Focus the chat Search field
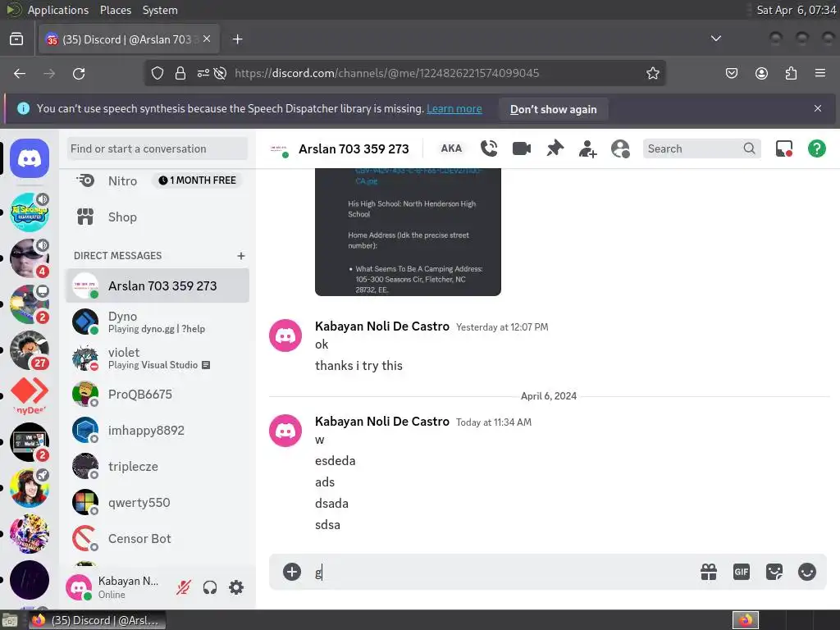 [x=701, y=148]
